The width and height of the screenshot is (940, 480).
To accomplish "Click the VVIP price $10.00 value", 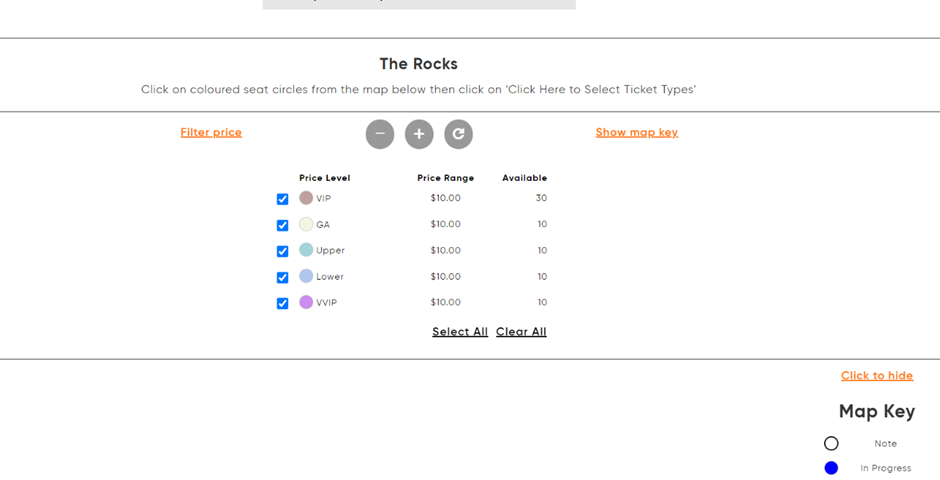I will coord(445,302).
